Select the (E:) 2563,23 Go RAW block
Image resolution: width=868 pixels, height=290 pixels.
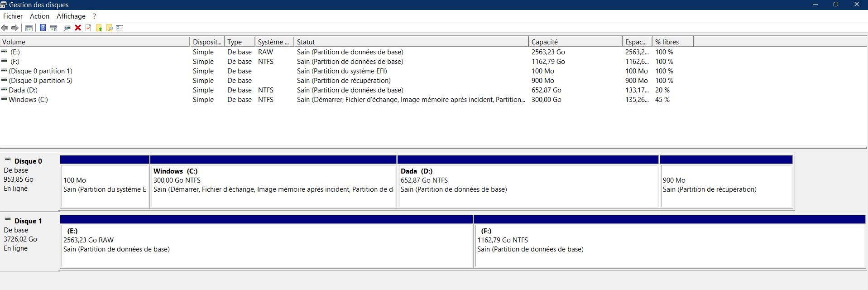(267, 242)
